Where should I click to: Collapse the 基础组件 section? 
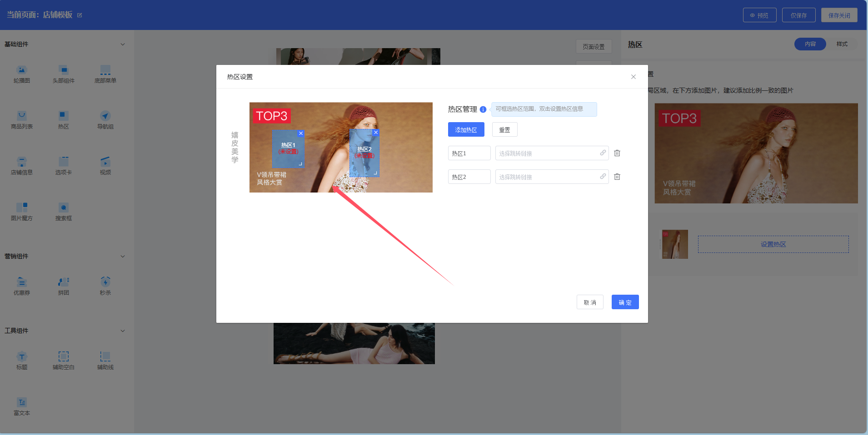[123, 44]
